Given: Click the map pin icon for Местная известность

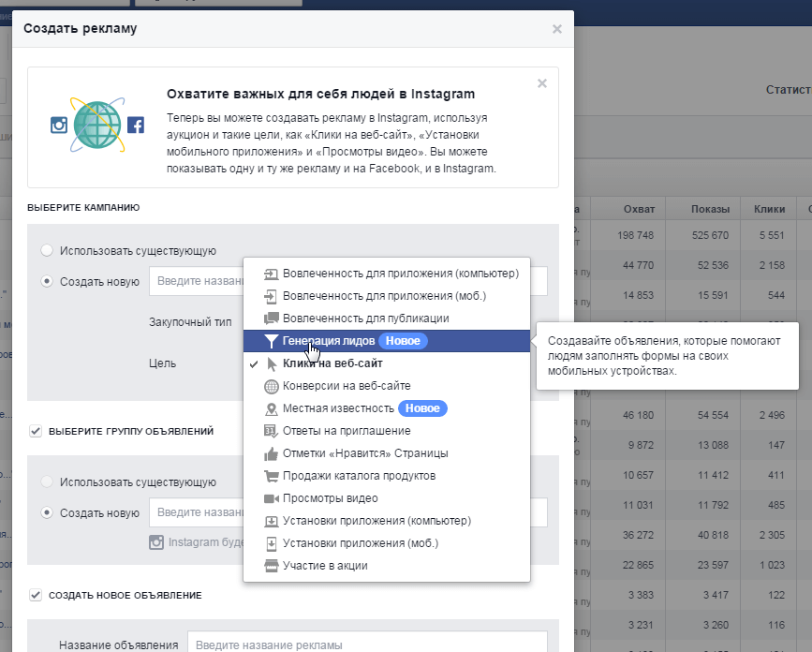Looking at the screenshot, I should (272, 408).
